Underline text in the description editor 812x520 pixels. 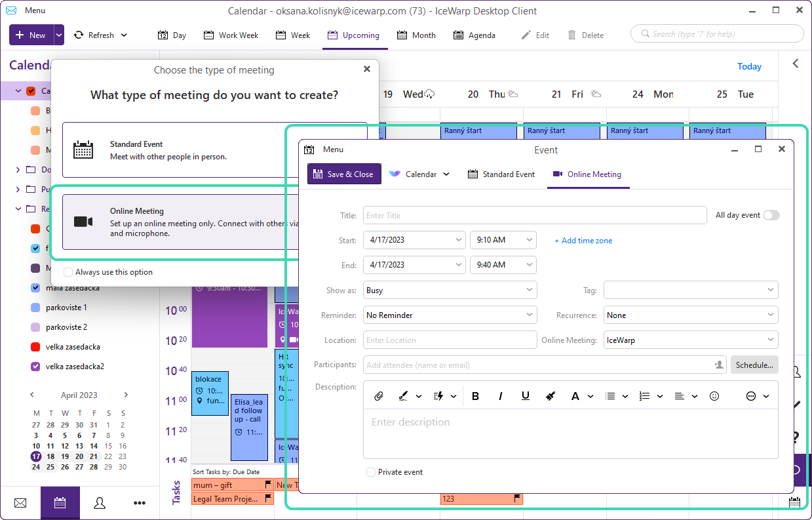point(525,396)
